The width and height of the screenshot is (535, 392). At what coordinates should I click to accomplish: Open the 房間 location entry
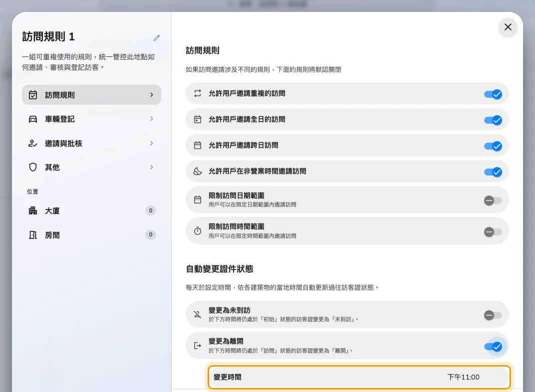pos(91,235)
